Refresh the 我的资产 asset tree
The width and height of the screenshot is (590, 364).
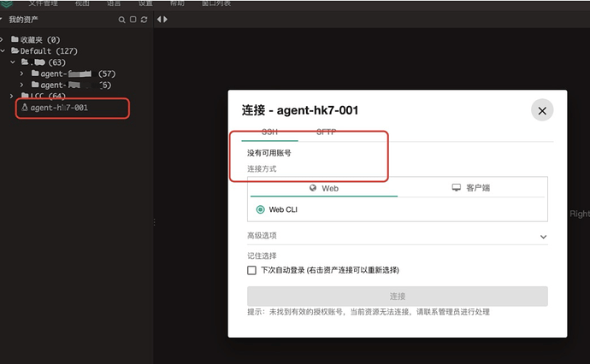point(145,20)
